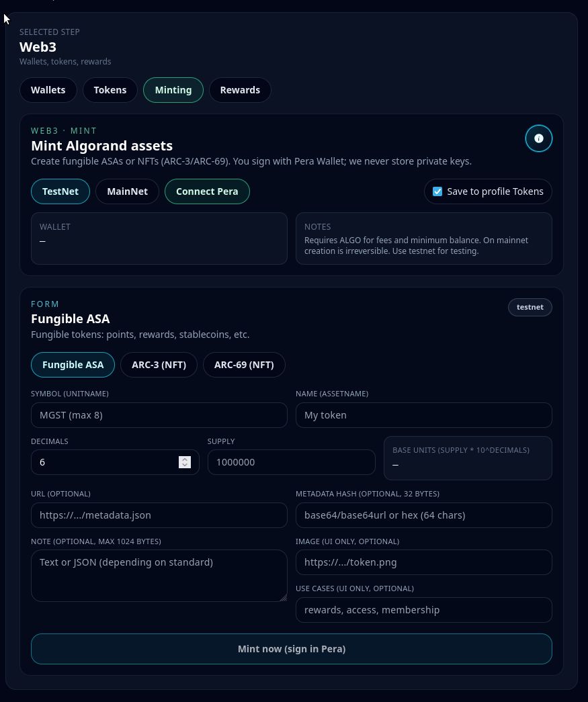Select the MainNet network
This screenshot has width=588, height=702.
tap(127, 191)
